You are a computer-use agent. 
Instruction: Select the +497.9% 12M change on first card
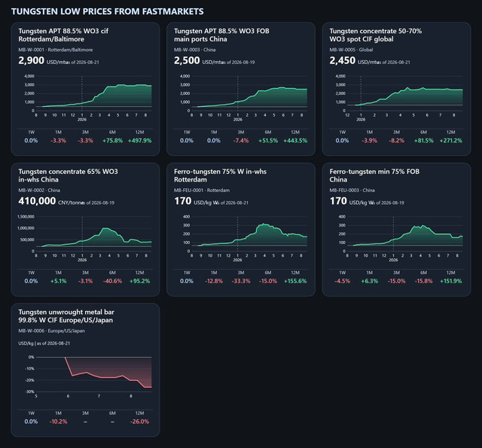139,141
